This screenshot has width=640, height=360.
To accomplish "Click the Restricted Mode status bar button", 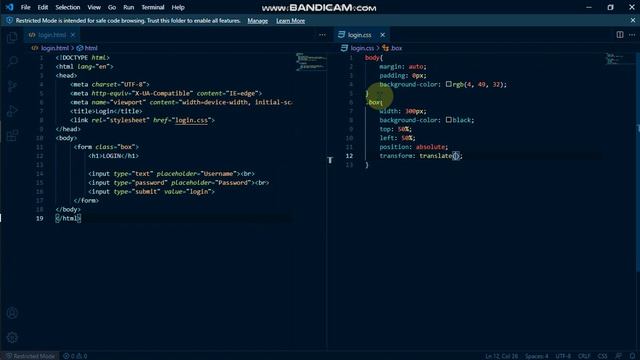I will (31, 356).
